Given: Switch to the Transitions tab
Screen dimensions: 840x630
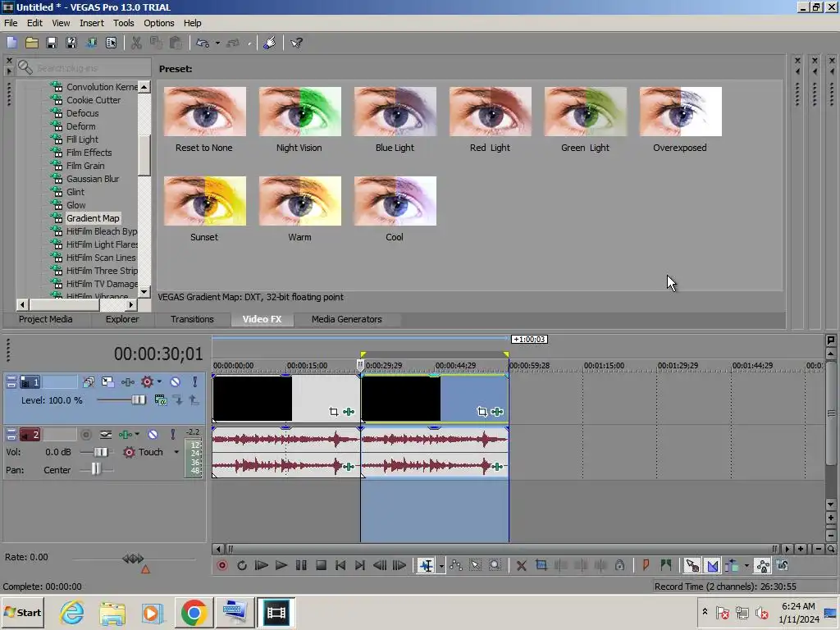Looking at the screenshot, I should [x=192, y=319].
